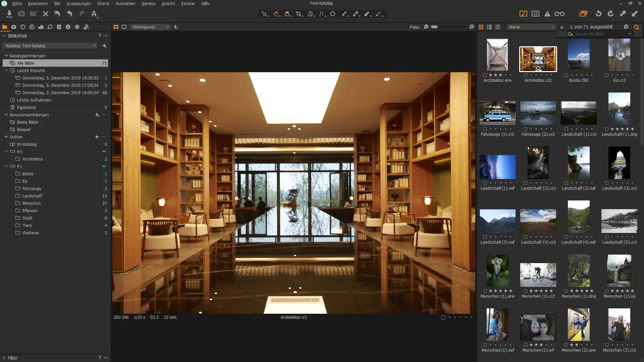Click the viewer zoom slider handle
The height and width of the screenshot is (362, 644).
point(434,27)
